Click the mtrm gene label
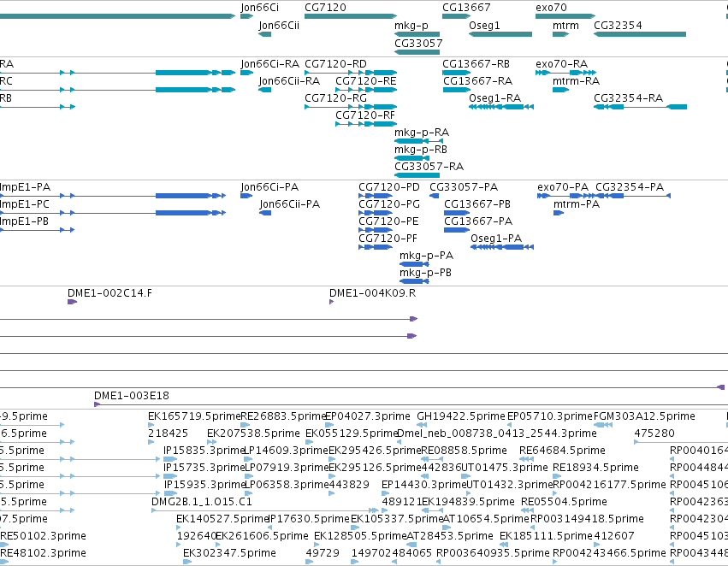 565,26
